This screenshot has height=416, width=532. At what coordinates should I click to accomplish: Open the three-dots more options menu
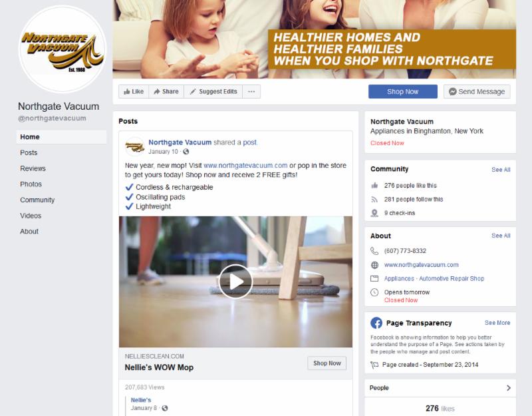tap(251, 92)
